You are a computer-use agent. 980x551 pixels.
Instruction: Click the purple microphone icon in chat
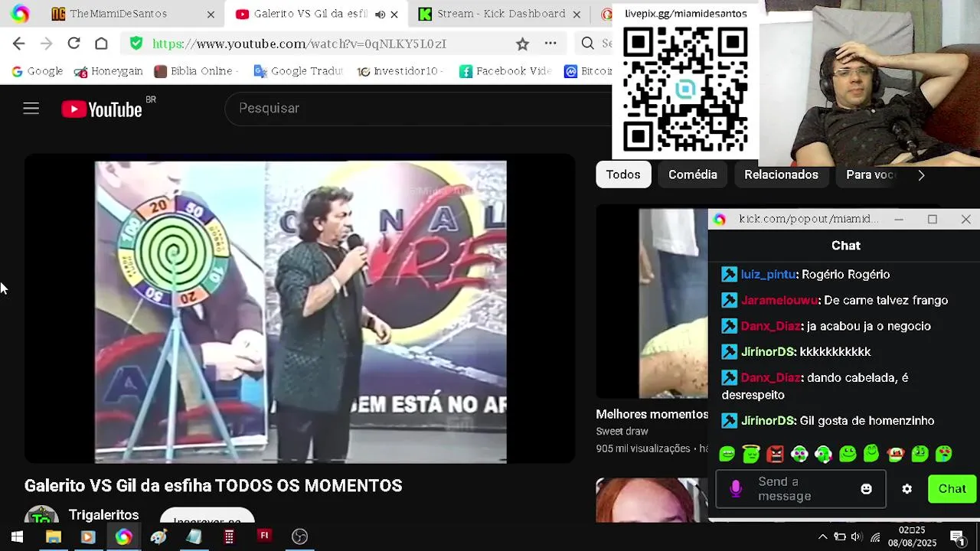pyautogui.click(x=736, y=489)
